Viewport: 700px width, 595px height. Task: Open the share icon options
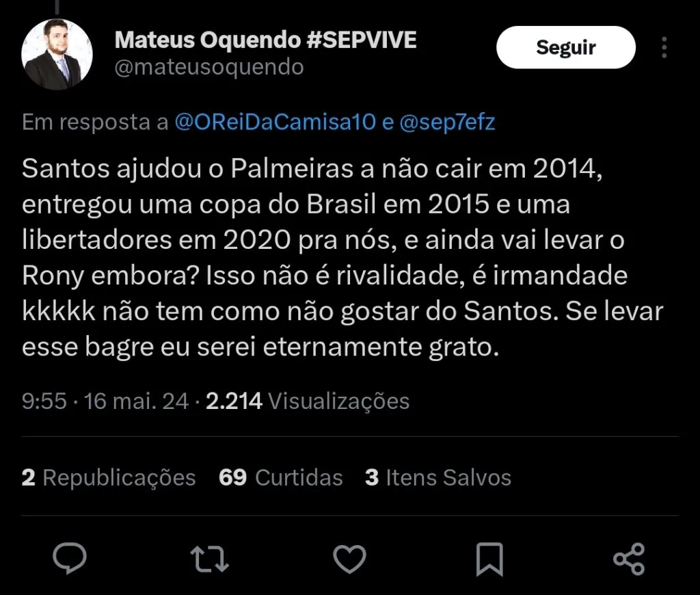point(629,559)
